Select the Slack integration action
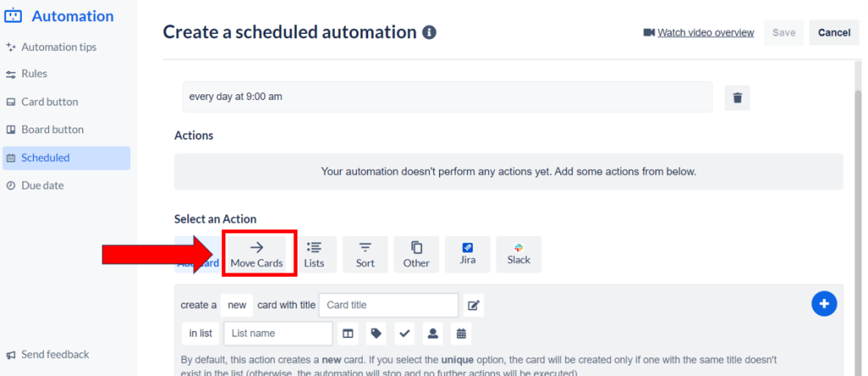 tap(518, 254)
